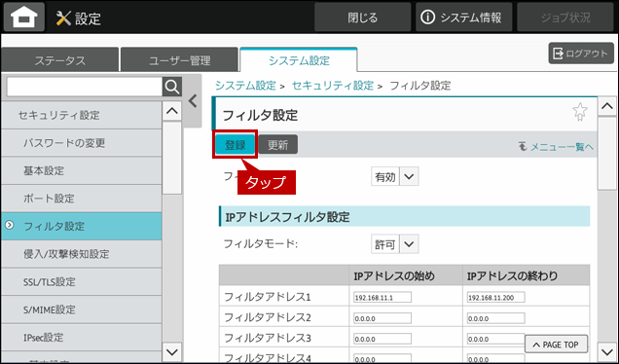
Task: Click main page scrollbar down arrow
Action: [606, 351]
